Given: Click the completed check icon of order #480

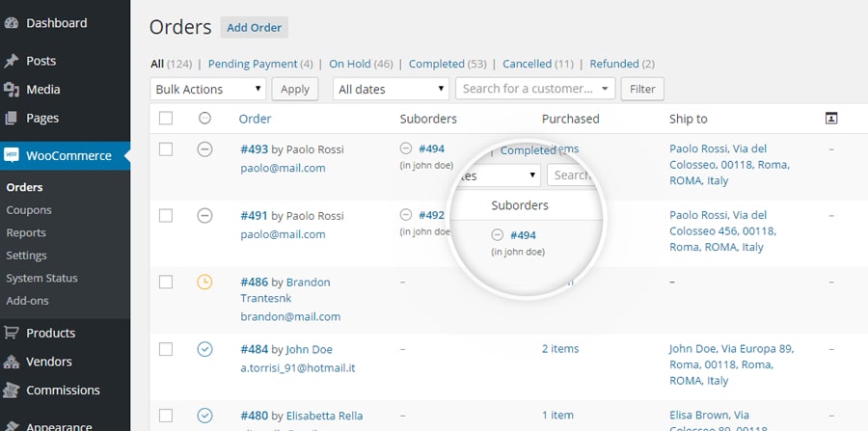Looking at the screenshot, I should [204, 416].
